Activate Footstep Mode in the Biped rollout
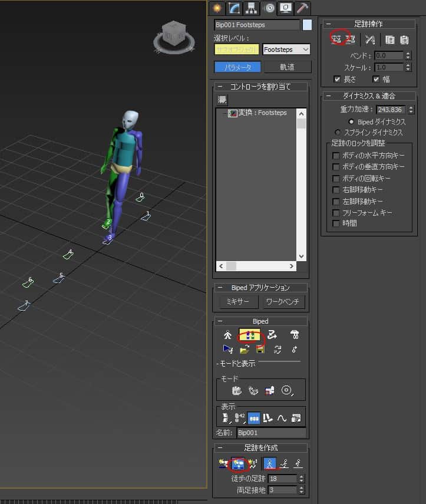Viewport: 426px width, 504px height. click(x=250, y=335)
